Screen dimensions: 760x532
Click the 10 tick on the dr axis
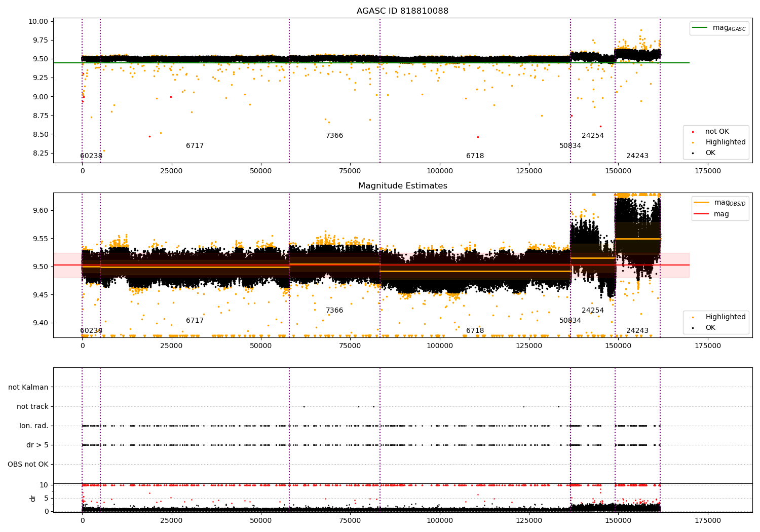click(x=44, y=485)
